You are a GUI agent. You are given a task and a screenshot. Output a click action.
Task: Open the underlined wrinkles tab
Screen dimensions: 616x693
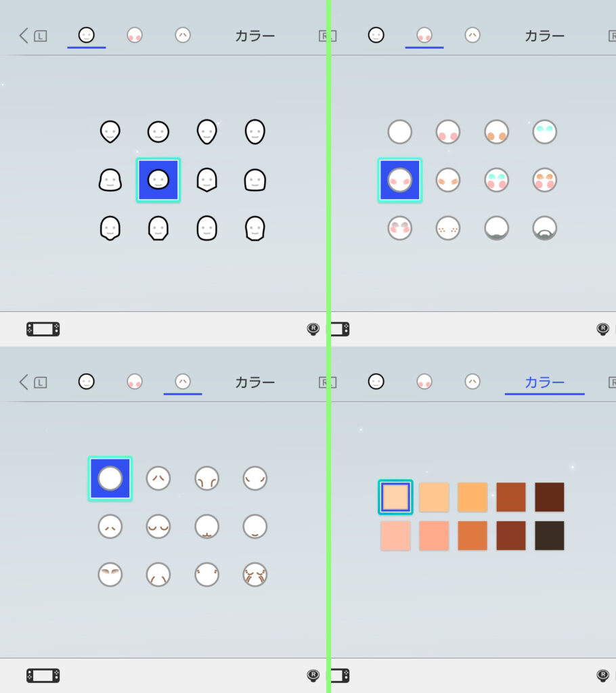click(183, 382)
